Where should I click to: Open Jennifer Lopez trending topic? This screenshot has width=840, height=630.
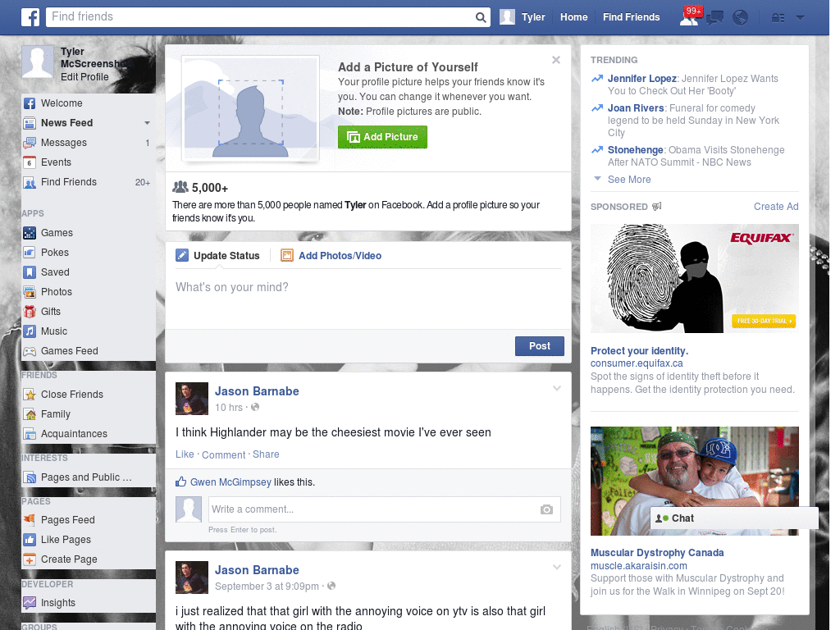(x=641, y=79)
